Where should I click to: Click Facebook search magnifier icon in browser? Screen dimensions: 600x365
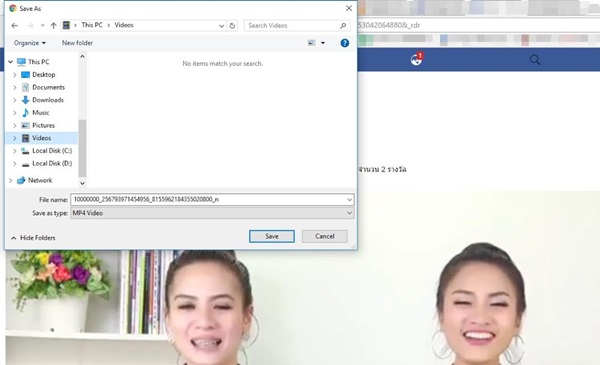click(535, 60)
